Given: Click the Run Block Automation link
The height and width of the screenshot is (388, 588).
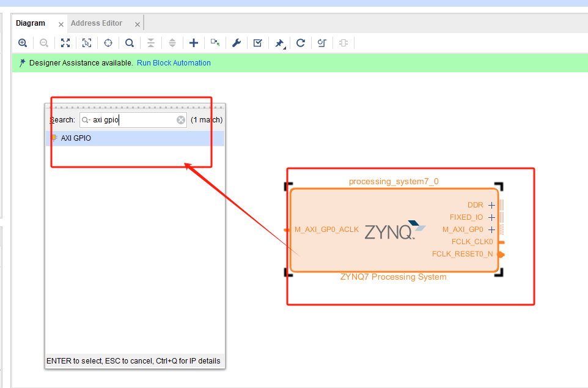Looking at the screenshot, I should (174, 62).
